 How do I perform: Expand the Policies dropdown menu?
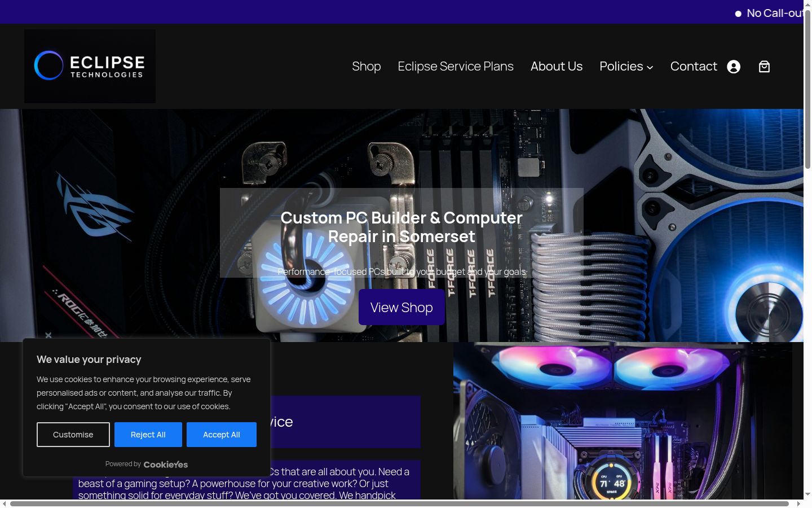point(626,67)
